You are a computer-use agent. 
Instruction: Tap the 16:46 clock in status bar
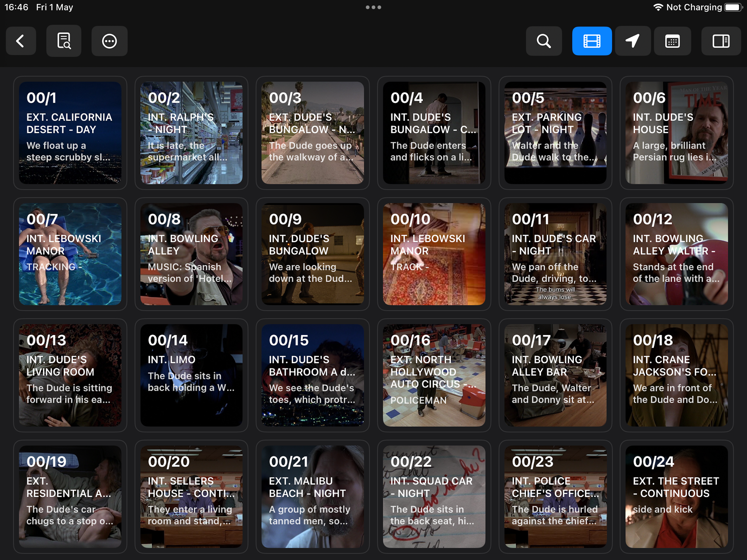tap(16, 7)
